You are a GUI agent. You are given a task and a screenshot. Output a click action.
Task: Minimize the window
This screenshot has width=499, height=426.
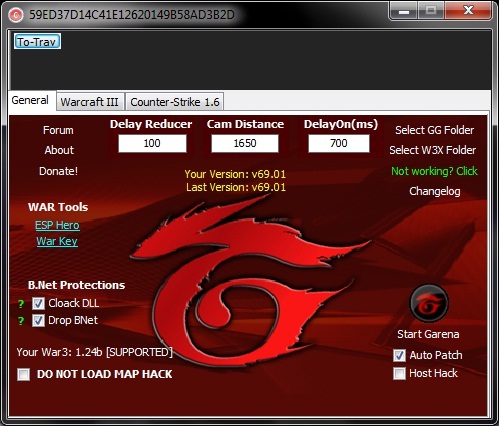[404, 11]
